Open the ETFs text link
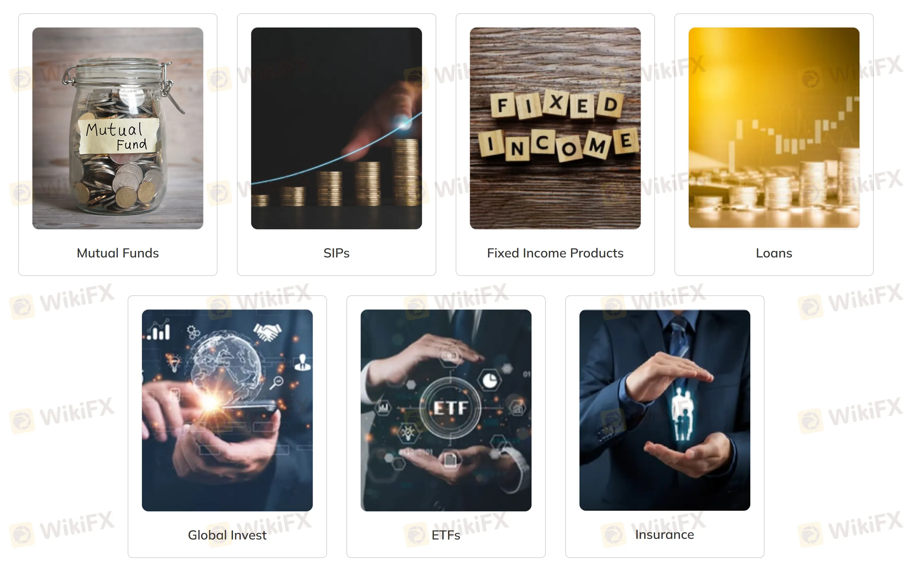924x568 pixels. click(x=446, y=535)
